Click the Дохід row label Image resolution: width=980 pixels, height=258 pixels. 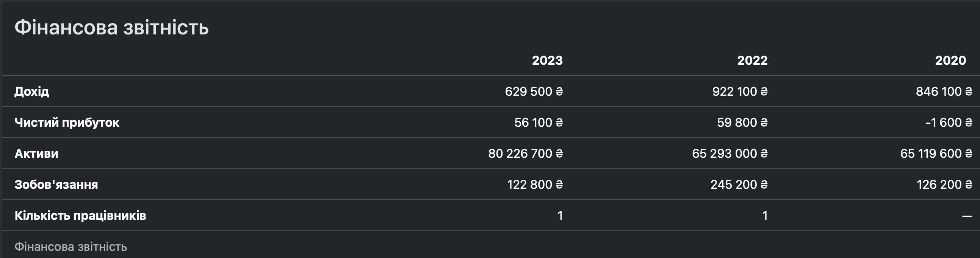click(x=32, y=92)
